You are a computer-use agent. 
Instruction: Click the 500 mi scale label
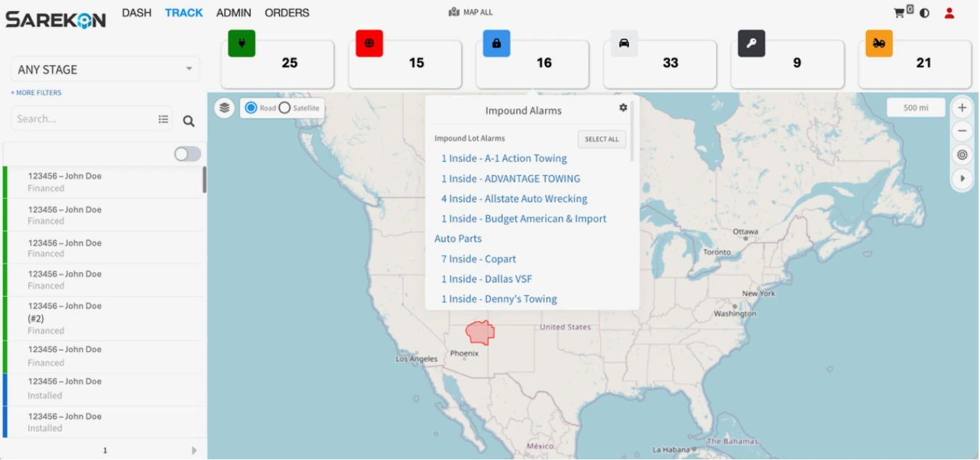[x=915, y=108]
